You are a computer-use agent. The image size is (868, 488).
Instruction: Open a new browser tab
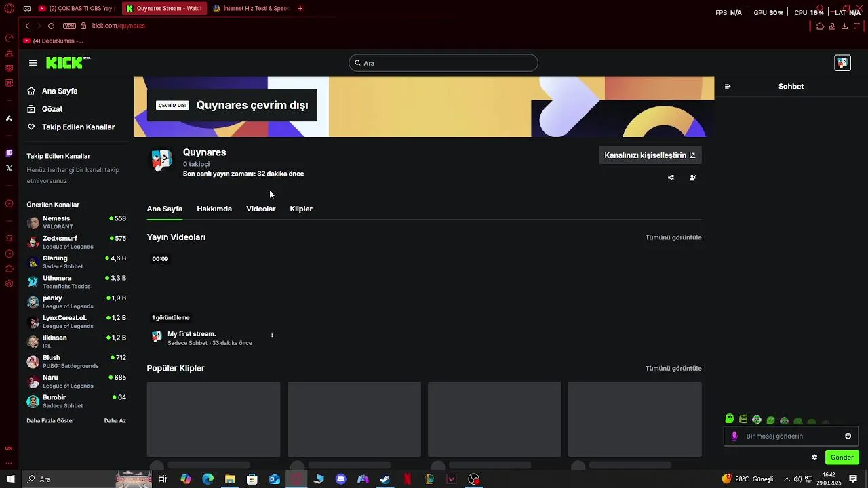click(x=300, y=8)
